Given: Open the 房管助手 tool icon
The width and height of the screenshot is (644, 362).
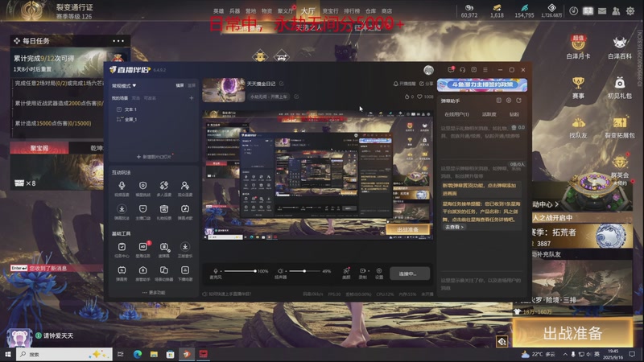Looking at the screenshot, I should [x=142, y=270].
